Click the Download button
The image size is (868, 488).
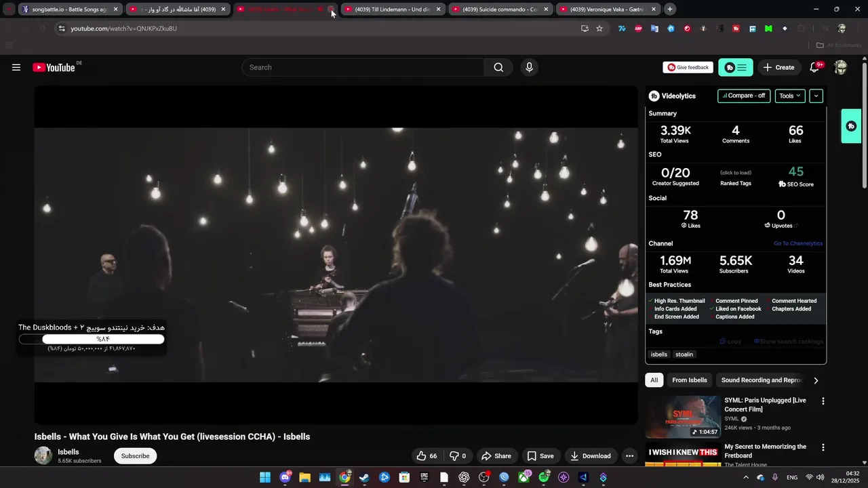[590, 456]
